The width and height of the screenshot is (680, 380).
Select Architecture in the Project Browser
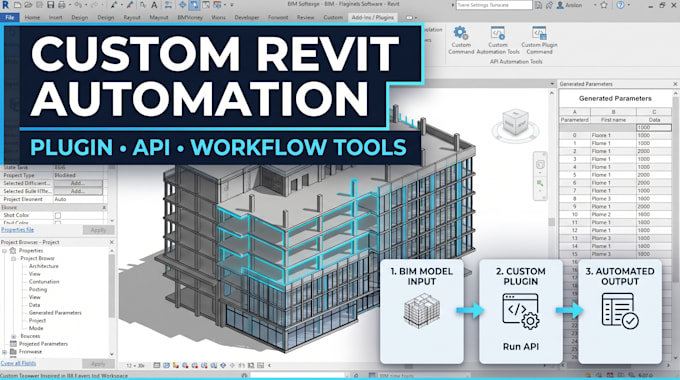pyautogui.click(x=43, y=266)
